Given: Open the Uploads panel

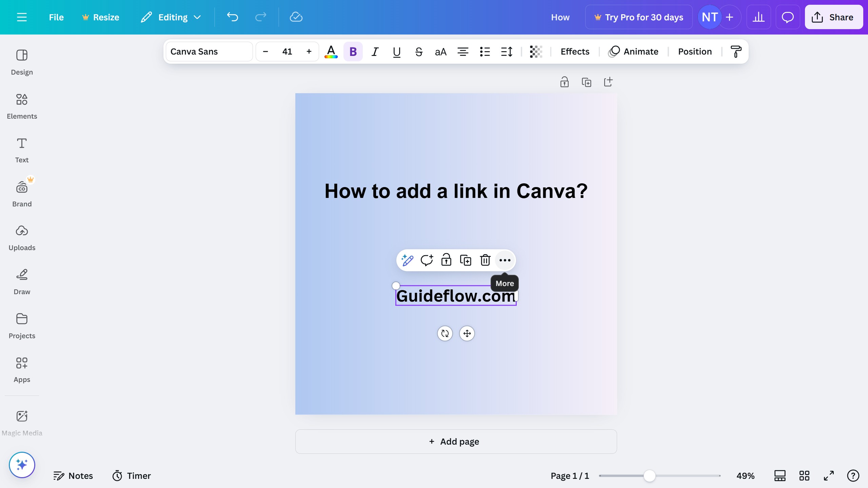Looking at the screenshot, I should tap(22, 238).
